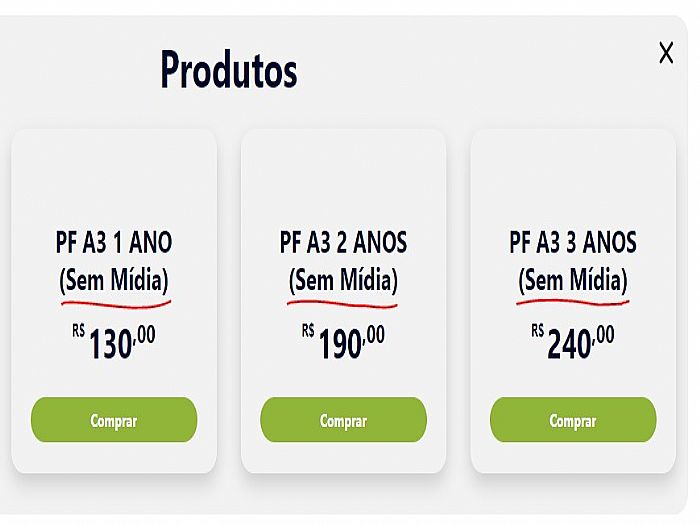Click (Sem Mídia) under 1 ANO card
Image resolution: width=700 pixels, height=525 pixels.
[114, 280]
